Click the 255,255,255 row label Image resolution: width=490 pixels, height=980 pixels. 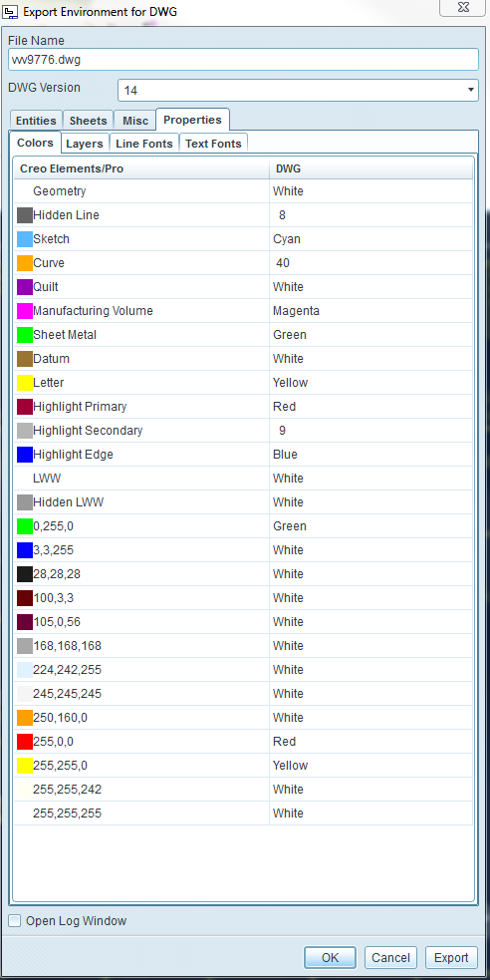[67, 814]
